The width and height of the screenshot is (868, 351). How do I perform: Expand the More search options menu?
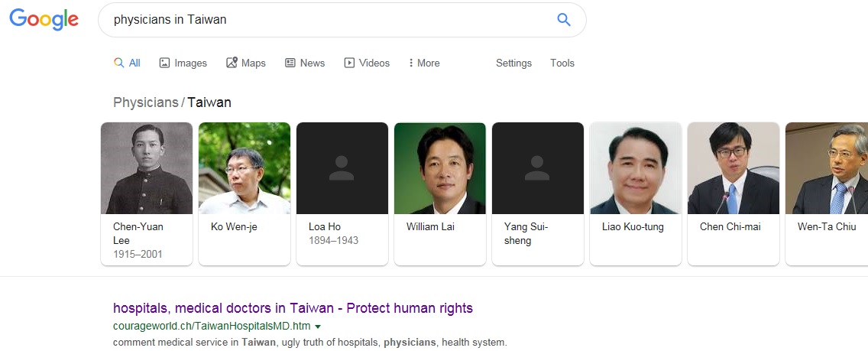(x=424, y=63)
